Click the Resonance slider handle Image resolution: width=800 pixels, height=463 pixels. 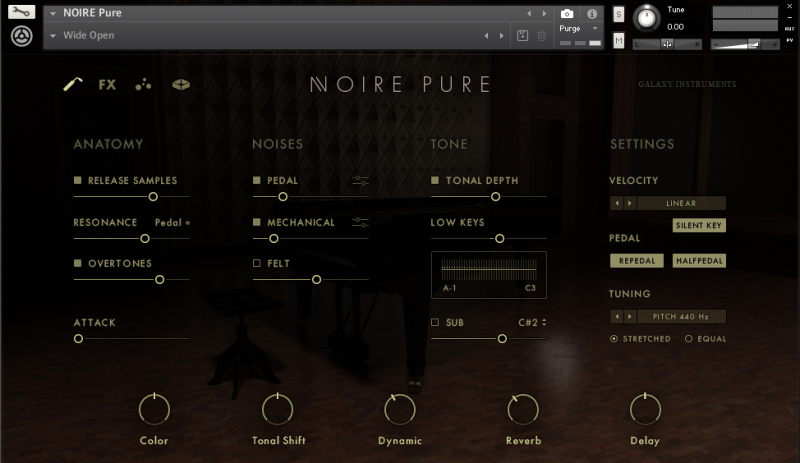coord(145,238)
